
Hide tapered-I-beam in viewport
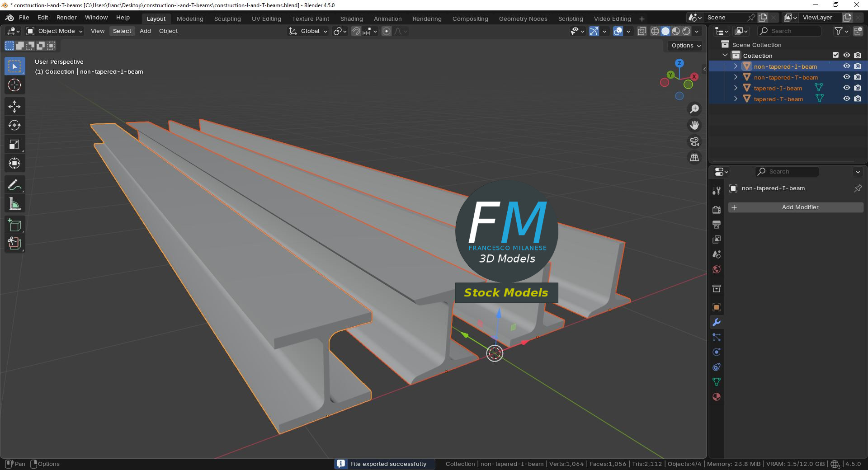click(x=847, y=88)
